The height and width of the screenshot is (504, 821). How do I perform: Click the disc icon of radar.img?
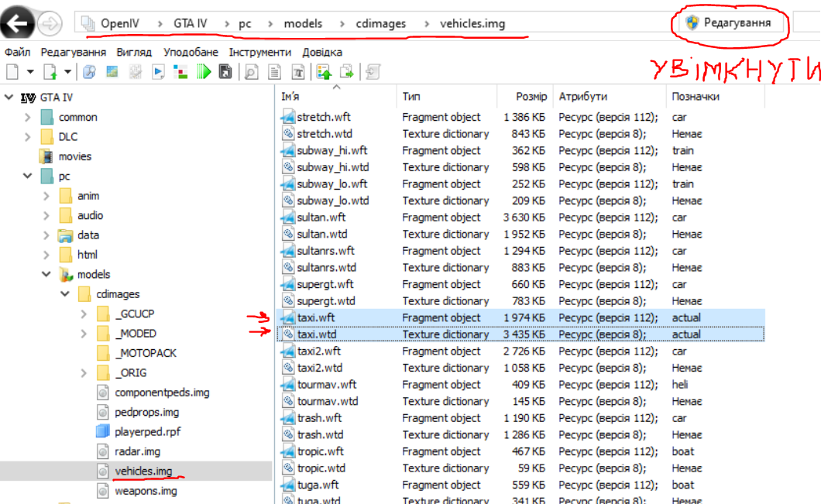(x=103, y=451)
